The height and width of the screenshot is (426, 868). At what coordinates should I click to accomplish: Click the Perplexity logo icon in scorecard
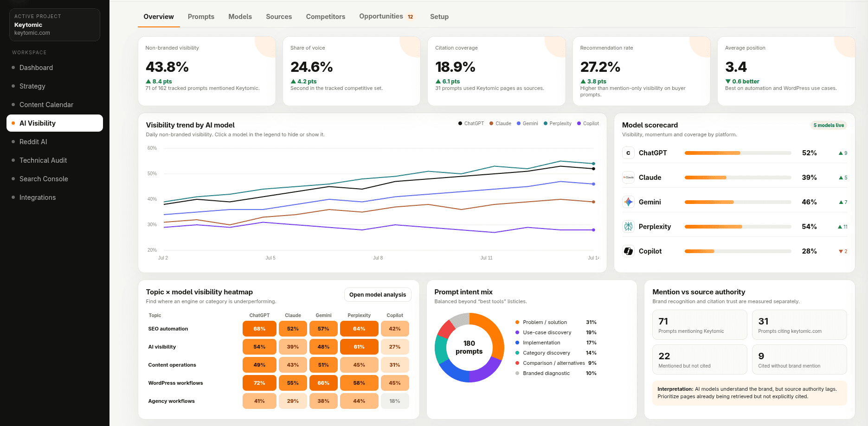point(628,227)
